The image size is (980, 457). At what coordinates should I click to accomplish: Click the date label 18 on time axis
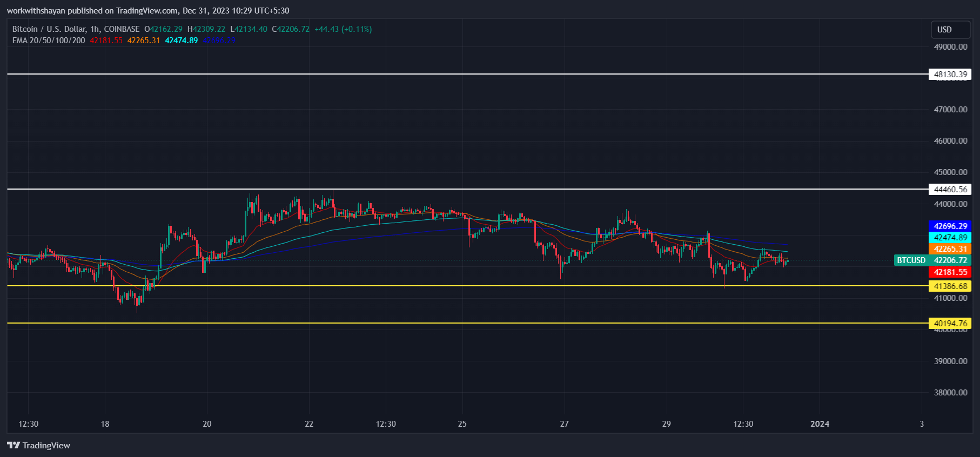(x=105, y=424)
